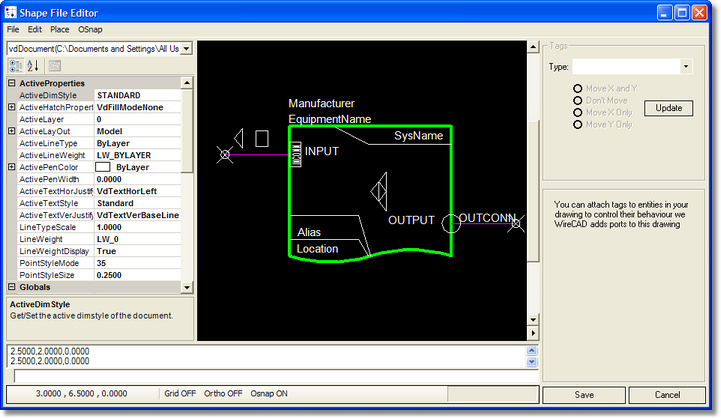The width and height of the screenshot is (721, 419).
Task: Click the INPUT port connector symbol
Action: (296, 153)
